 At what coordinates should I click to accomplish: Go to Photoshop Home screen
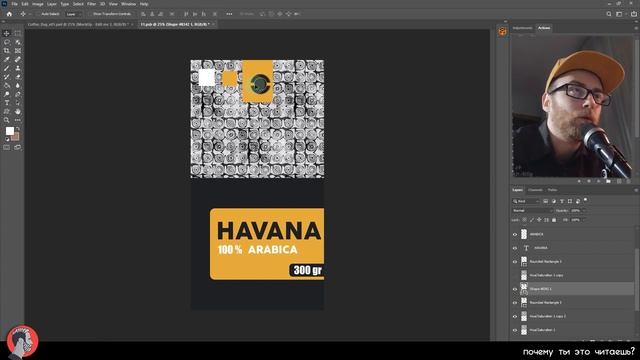pyautogui.click(x=9, y=14)
